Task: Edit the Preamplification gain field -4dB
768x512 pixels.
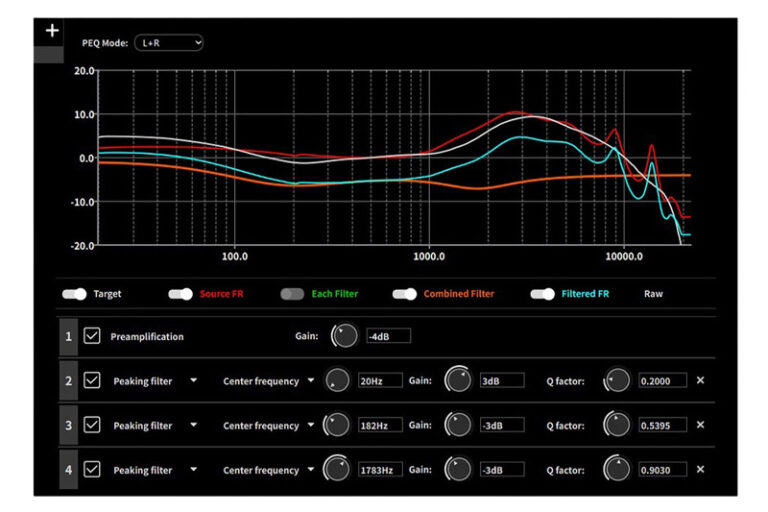Action: tap(388, 336)
